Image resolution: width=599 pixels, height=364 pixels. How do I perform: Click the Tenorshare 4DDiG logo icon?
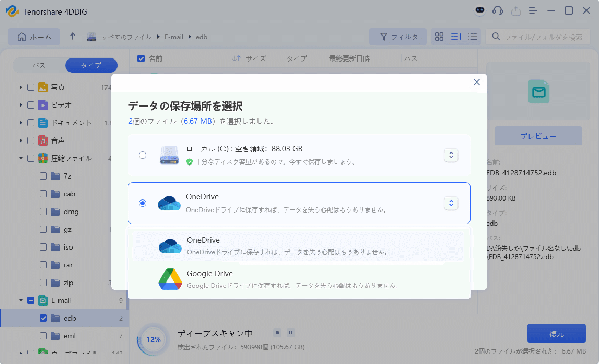[x=12, y=11]
